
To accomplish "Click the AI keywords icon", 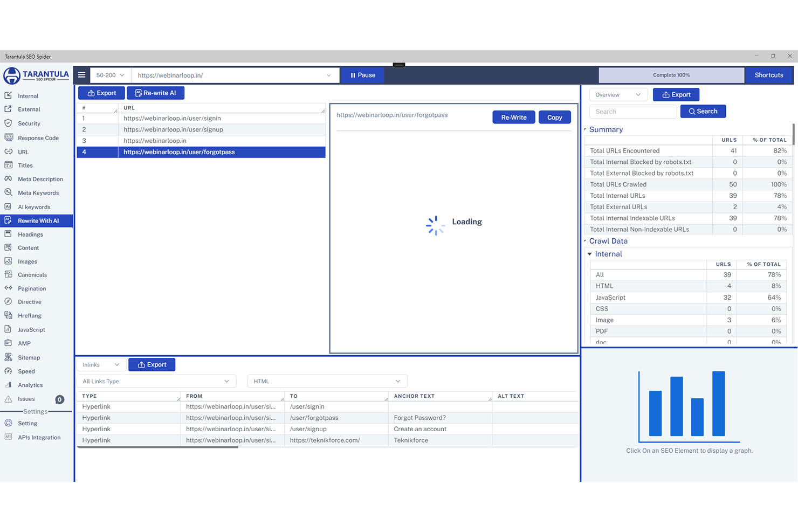I will (8, 206).
